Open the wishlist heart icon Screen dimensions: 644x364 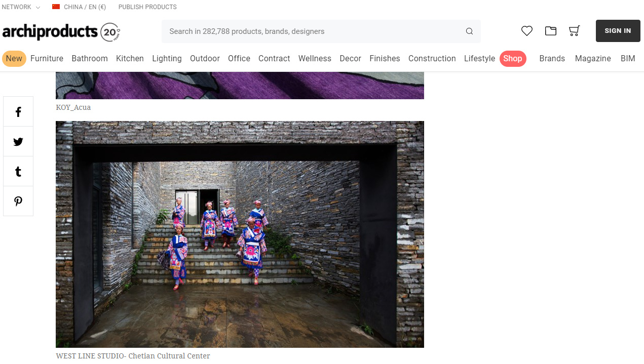[527, 31]
